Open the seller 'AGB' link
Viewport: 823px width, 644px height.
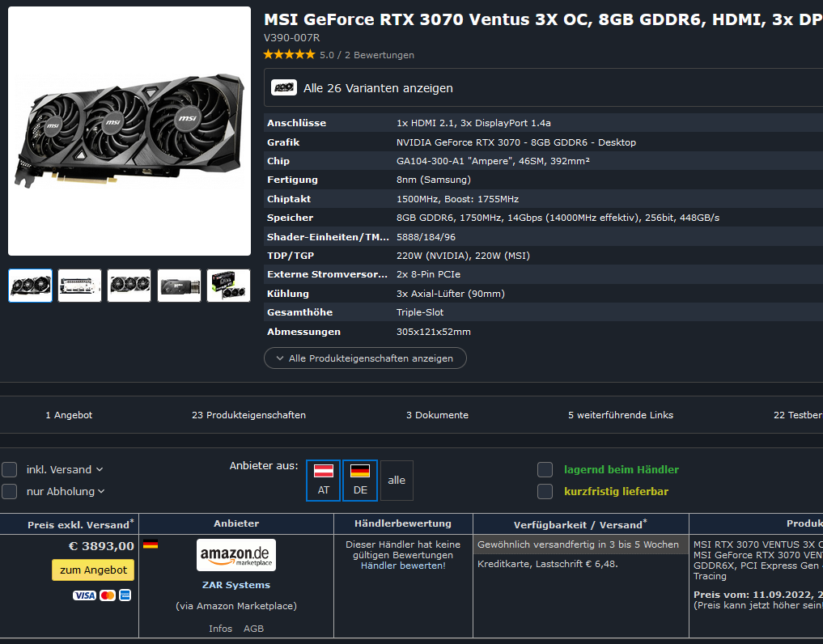point(253,629)
